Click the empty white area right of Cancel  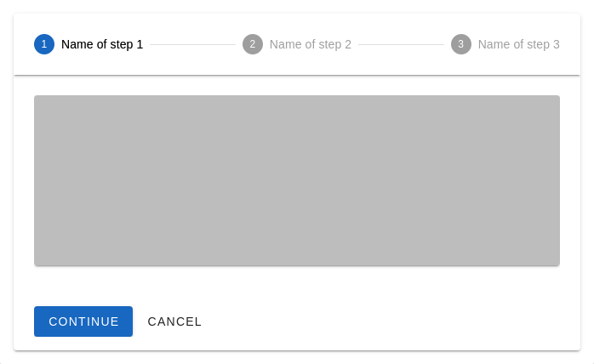click(x=383, y=321)
